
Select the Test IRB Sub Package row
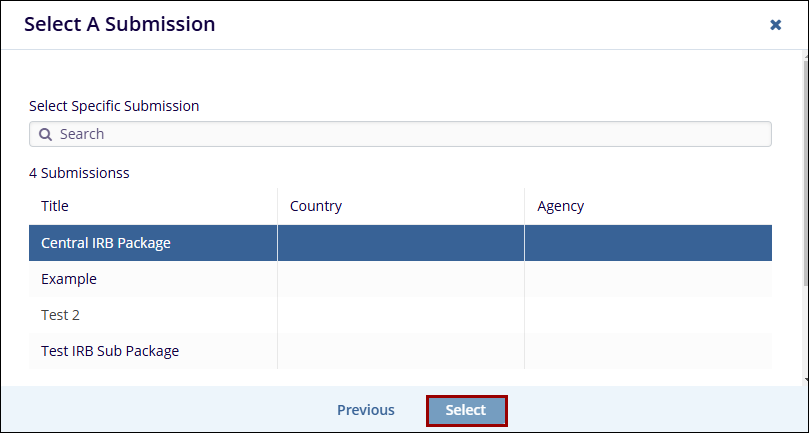point(110,351)
